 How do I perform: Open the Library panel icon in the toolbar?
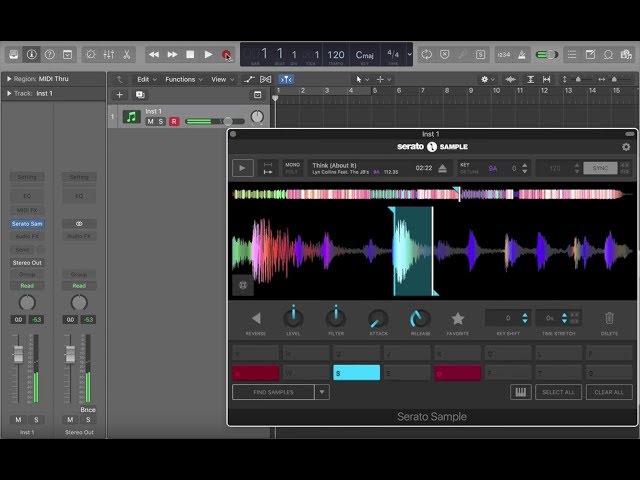[x=13, y=55]
